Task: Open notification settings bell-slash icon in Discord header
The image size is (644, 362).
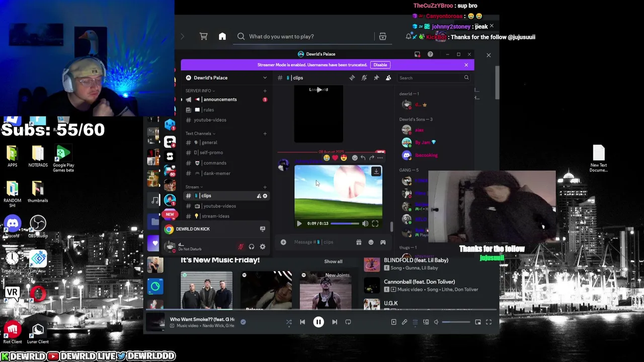Action: (364, 78)
